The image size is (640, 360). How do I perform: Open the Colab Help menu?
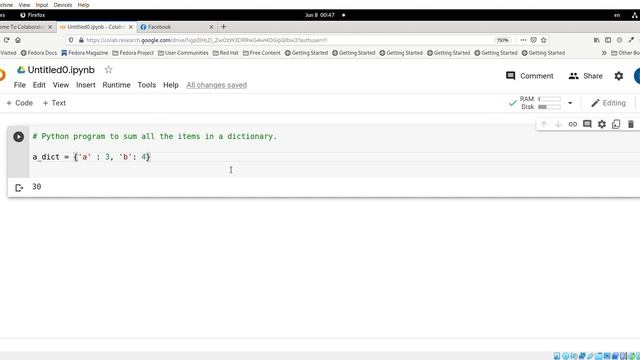pyautogui.click(x=171, y=85)
